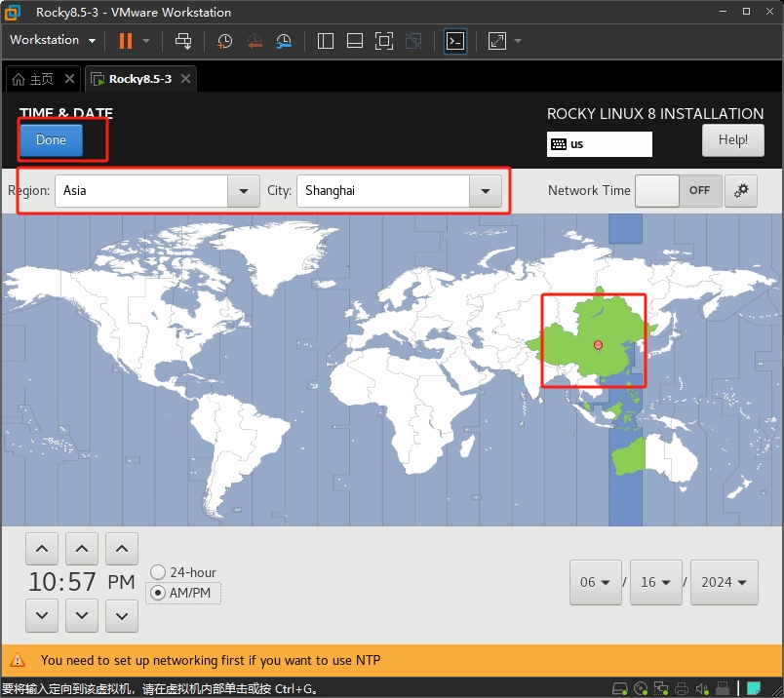This screenshot has width=784, height=698.
Task: Decrease the hour value
Action: [42, 615]
